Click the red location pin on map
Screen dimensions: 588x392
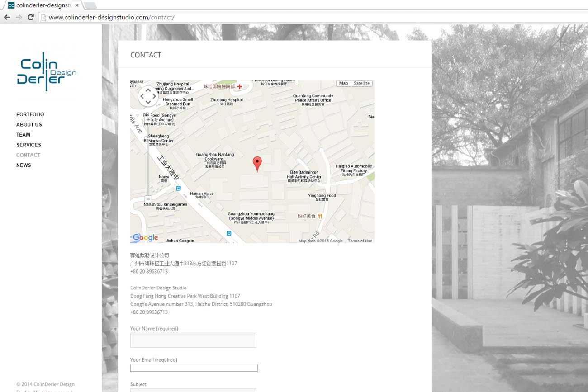coord(257,164)
